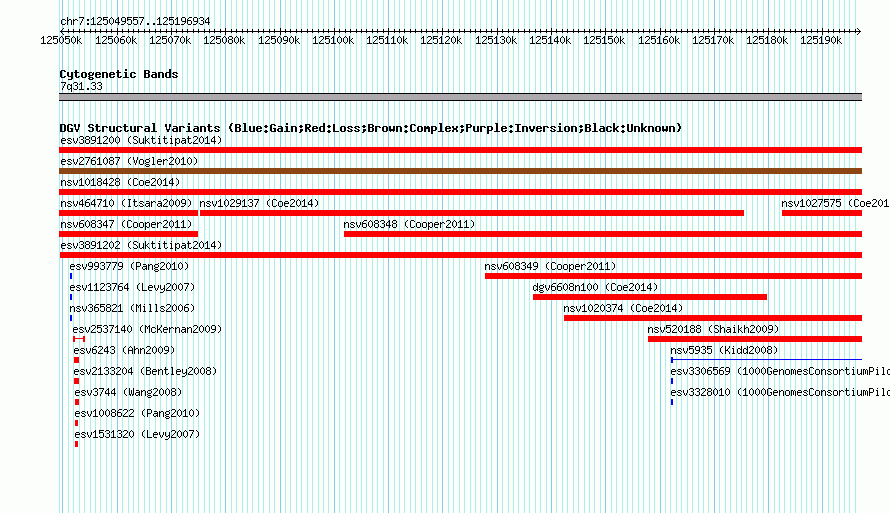The image size is (890, 513).
Task: Click the nsv365821 (Mills2006) label
Action: [132, 308]
